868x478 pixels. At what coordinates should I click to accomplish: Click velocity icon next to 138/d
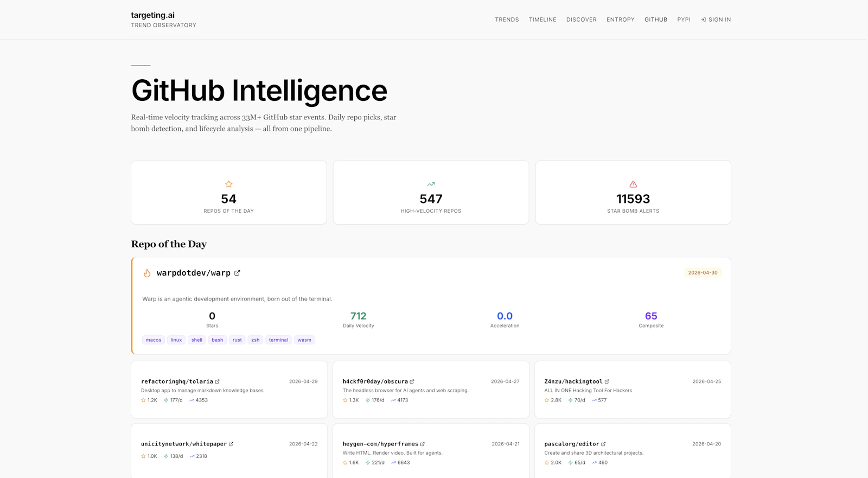click(x=166, y=456)
